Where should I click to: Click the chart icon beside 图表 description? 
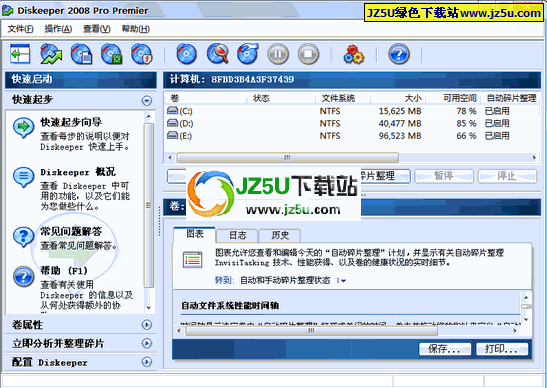(193, 260)
